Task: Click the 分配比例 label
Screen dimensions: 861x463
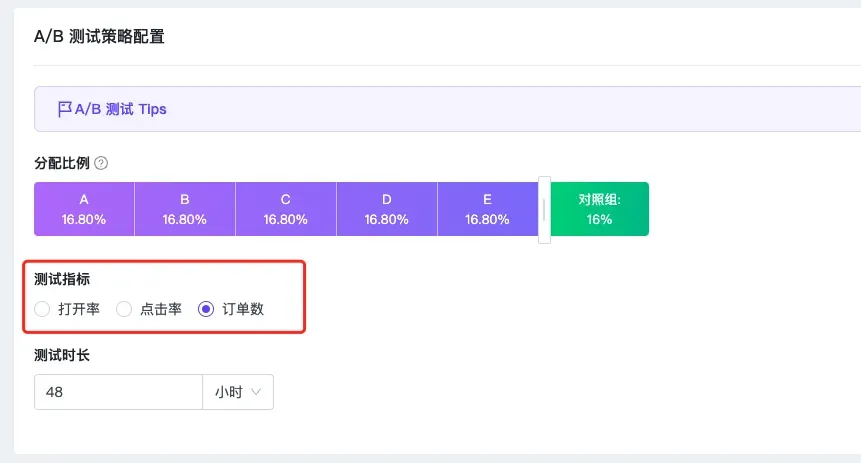Action: (x=62, y=163)
